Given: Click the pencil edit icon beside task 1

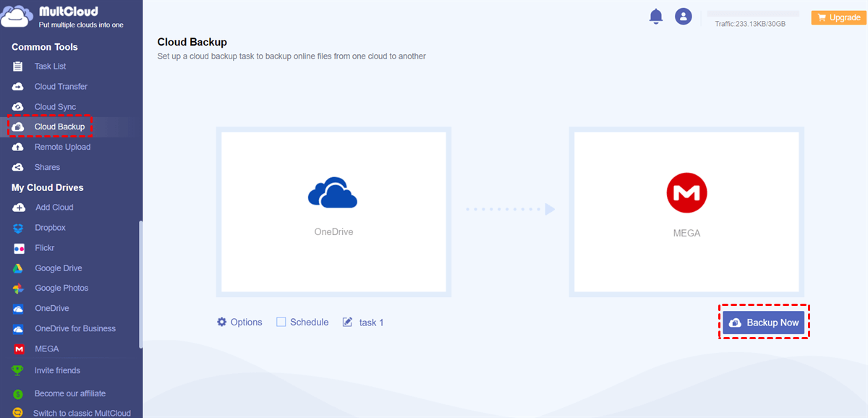Looking at the screenshot, I should (348, 322).
